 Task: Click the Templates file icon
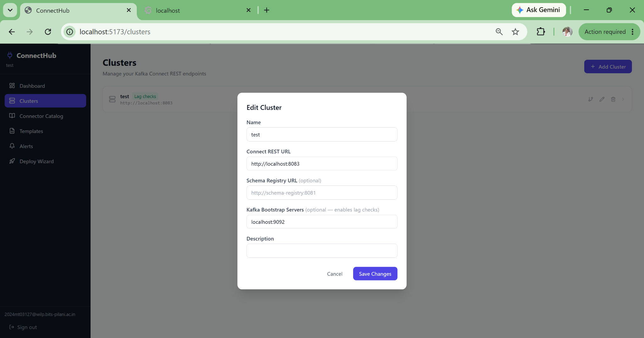(12, 131)
